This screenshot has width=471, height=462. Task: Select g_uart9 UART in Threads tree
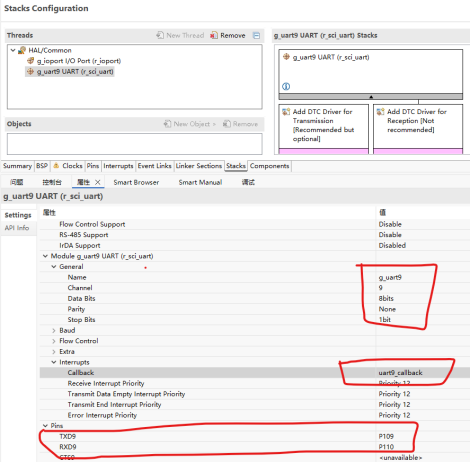point(70,72)
